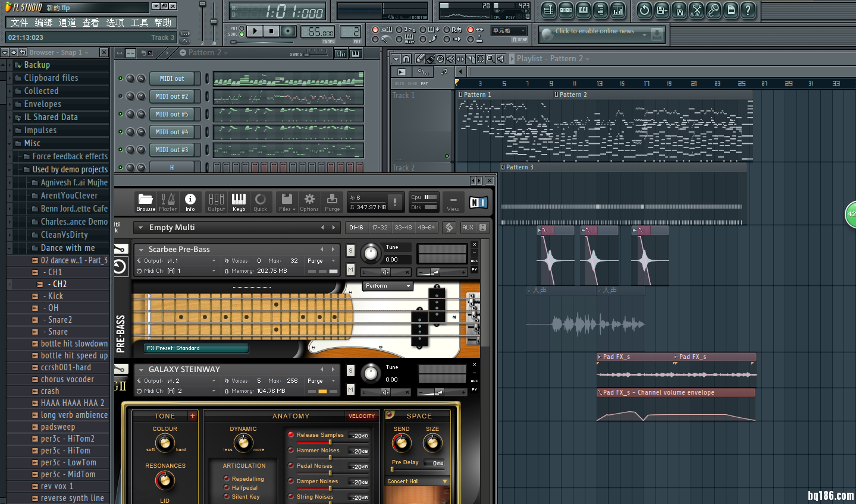Click MIDI out #2 channel button
The height and width of the screenshot is (504, 856).
coord(171,96)
